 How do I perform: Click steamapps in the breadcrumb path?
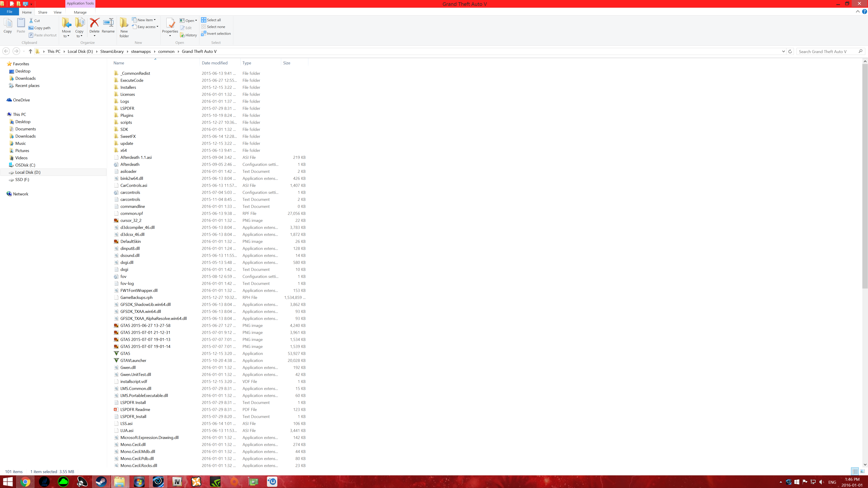(141, 52)
